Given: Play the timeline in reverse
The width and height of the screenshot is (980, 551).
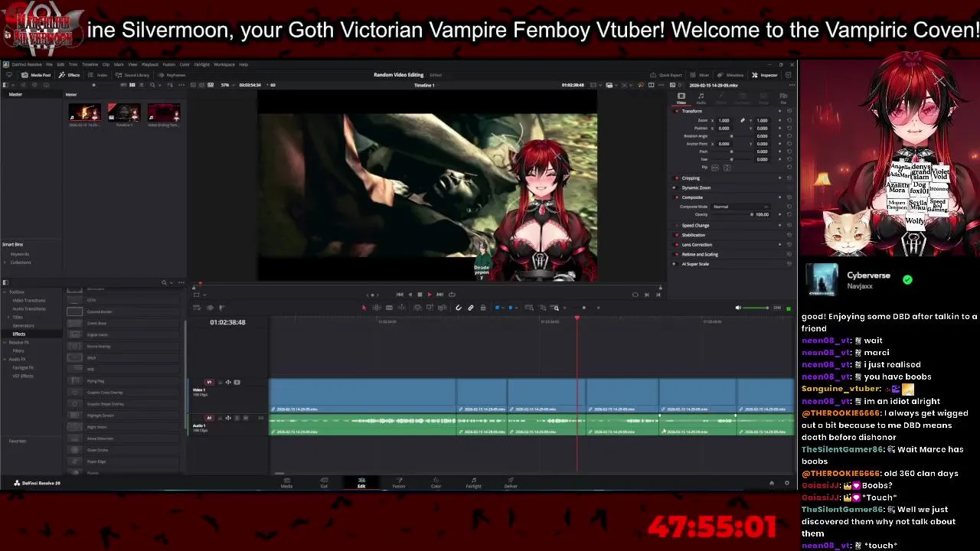Looking at the screenshot, I should point(410,294).
